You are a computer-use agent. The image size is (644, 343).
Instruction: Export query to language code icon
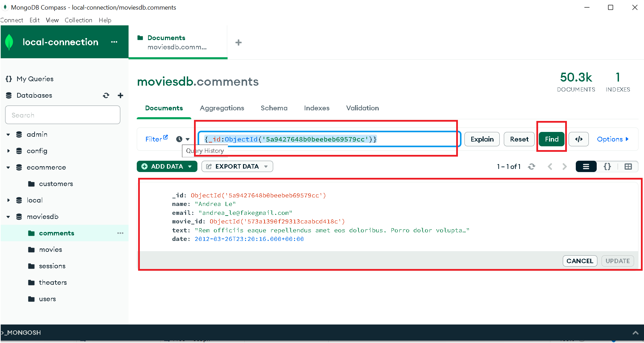[x=579, y=139]
